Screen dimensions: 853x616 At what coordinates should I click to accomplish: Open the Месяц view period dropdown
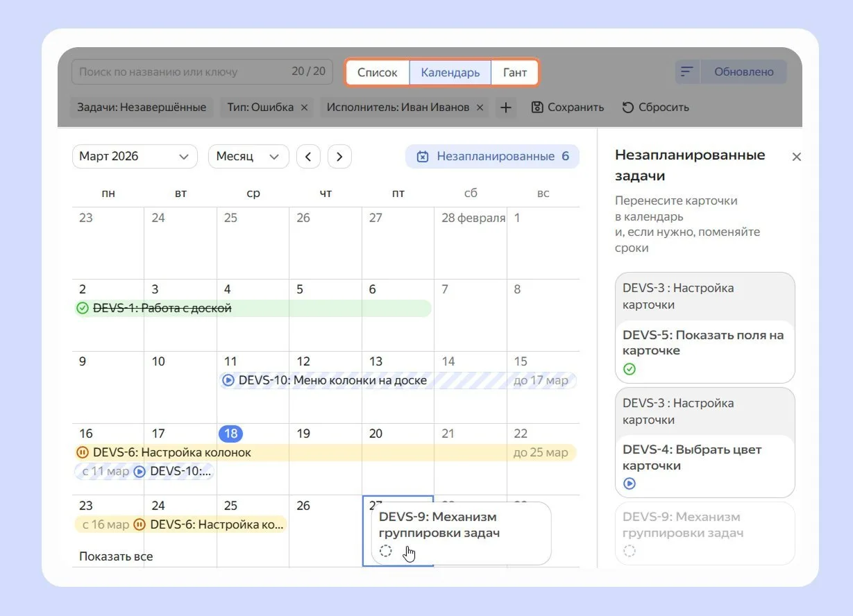[x=248, y=157]
